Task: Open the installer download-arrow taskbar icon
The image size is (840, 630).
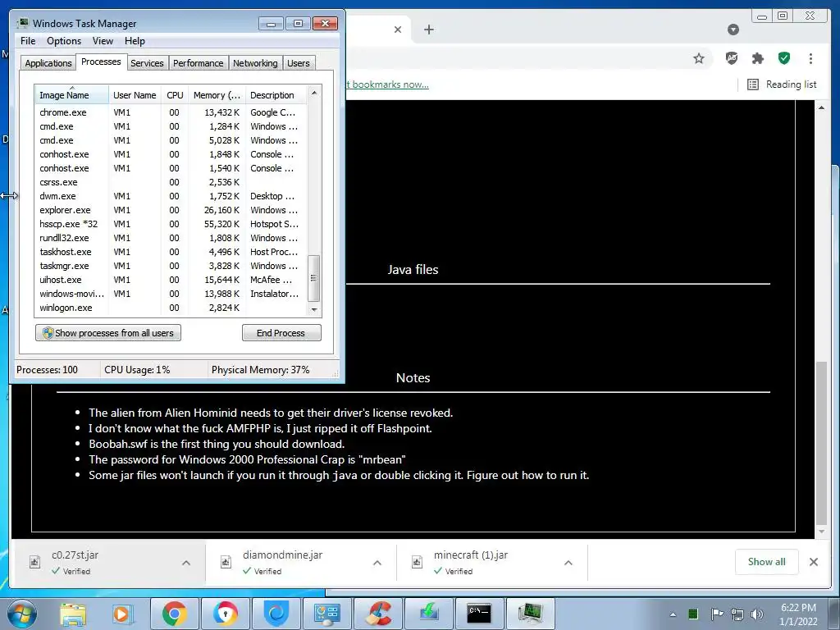Action: pyautogui.click(x=428, y=614)
